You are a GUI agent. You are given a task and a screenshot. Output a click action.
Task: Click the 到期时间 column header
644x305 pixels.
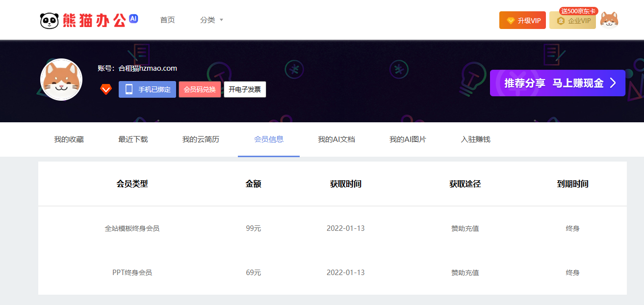pyautogui.click(x=572, y=184)
